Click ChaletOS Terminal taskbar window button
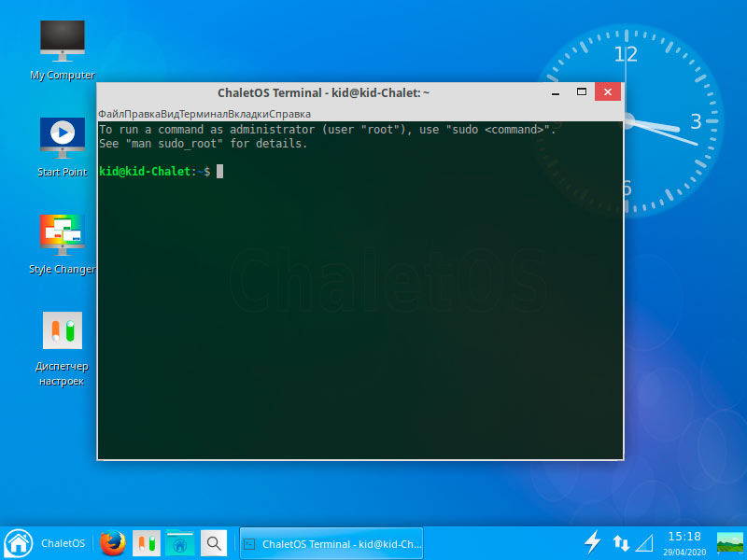The height and width of the screenshot is (560, 747). [x=331, y=542]
